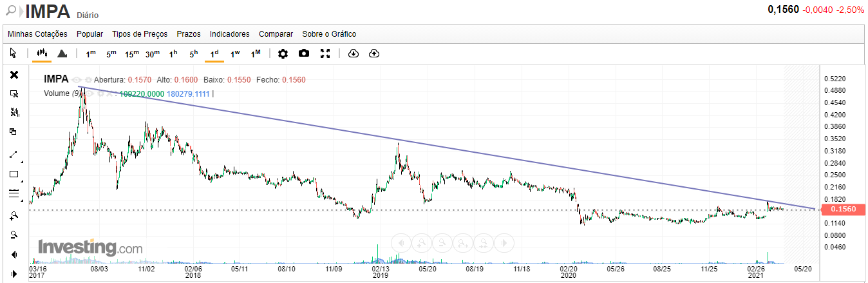Screen dimensions: 868x283
Task: Remove all indicators icon in left sidebar
Action: click(14, 113)
